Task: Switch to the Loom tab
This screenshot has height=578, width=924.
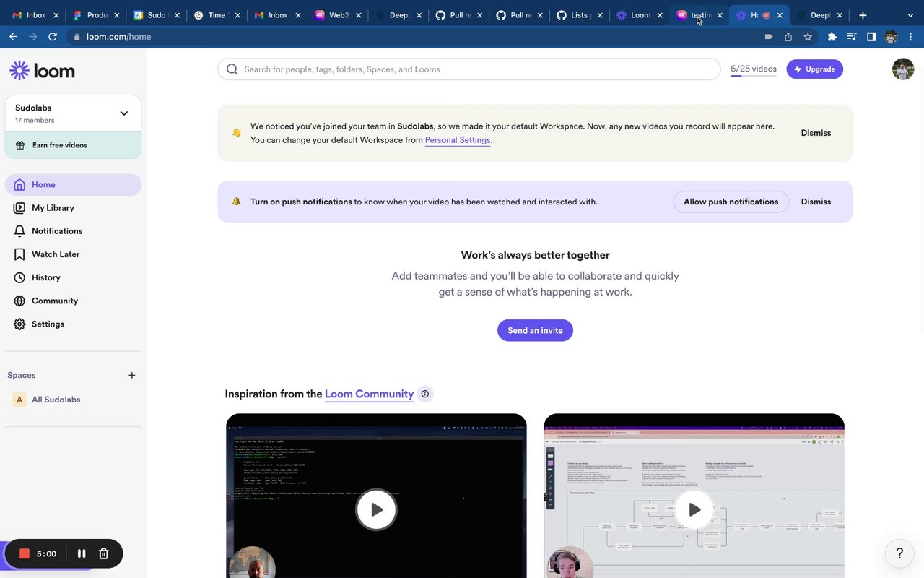Action: (x=639, y=14)
